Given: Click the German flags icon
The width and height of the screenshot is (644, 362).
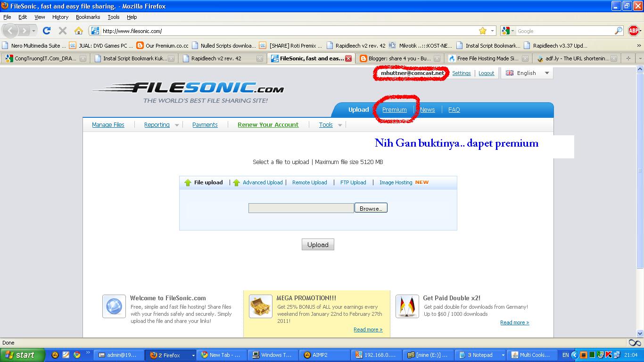Looking at the screenshot, I should coord(407,306).
